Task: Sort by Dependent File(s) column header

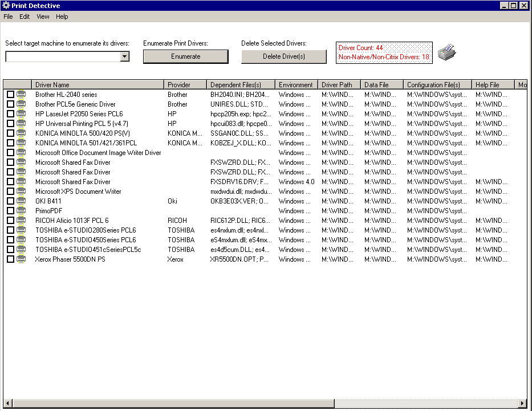Action: tap(241, 85)
